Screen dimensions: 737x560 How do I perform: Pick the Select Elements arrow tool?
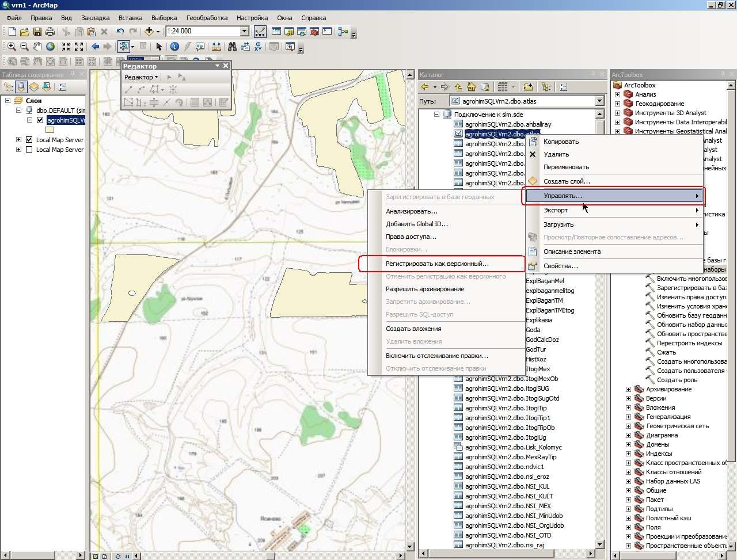(159, 47)
